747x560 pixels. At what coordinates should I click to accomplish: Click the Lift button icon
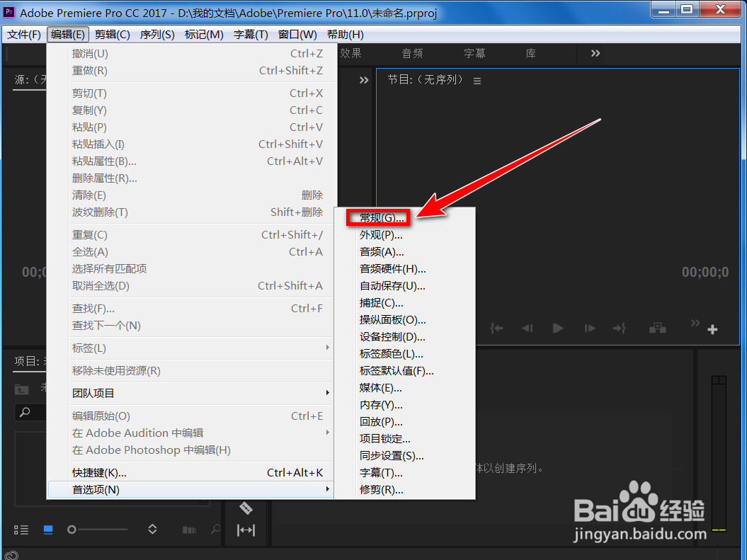coord(658,328)
